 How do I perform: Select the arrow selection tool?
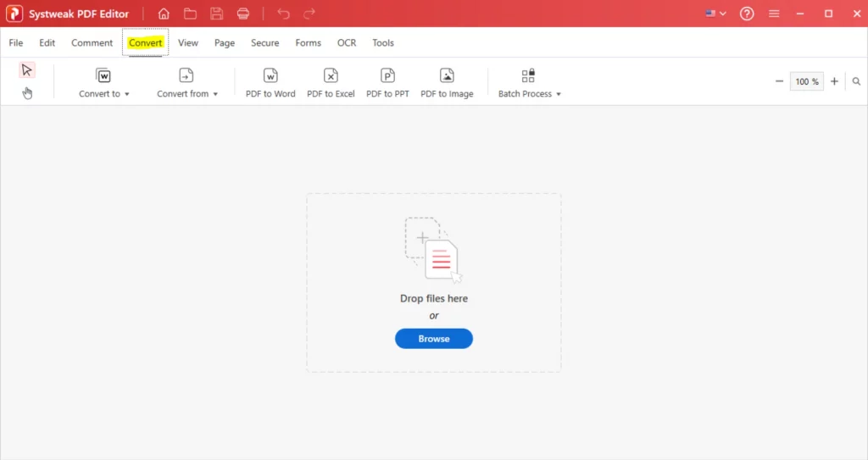[26, 69]
